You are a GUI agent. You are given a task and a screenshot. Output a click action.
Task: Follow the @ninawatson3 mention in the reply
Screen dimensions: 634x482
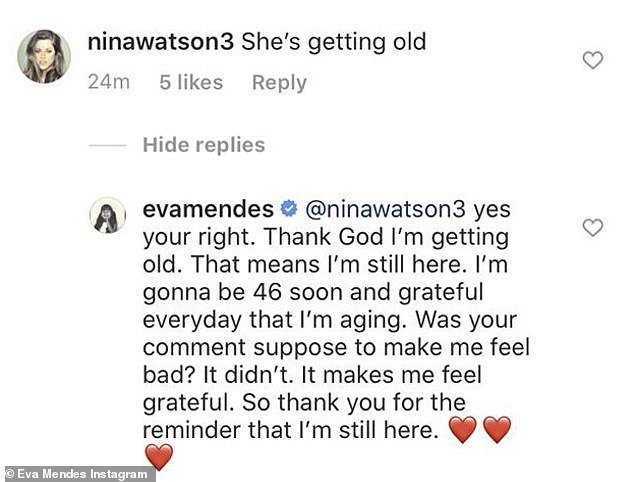pos(385,209)
